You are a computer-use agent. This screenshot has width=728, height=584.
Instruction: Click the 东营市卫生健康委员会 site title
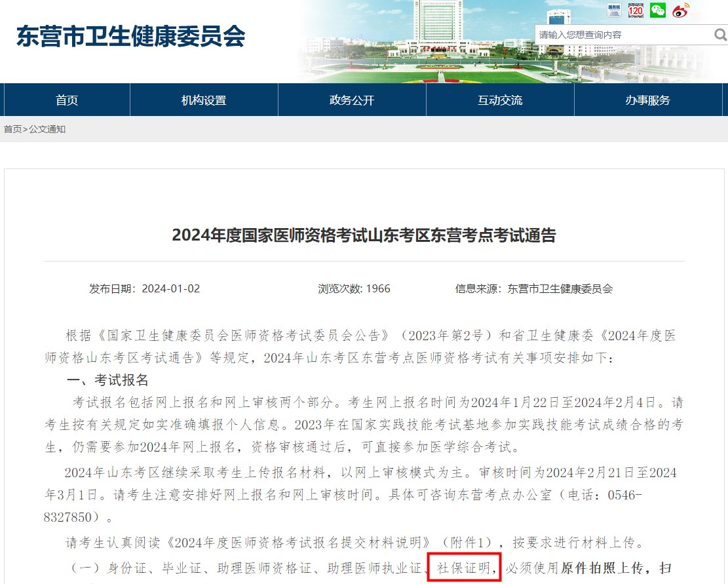[x=130, y=36]
